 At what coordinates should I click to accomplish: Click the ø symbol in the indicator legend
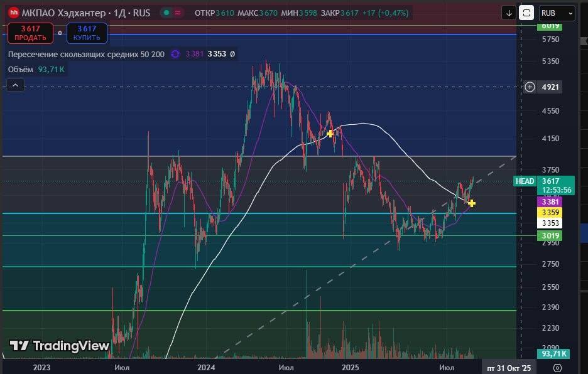pyautogui.click(x=232, y=54)
